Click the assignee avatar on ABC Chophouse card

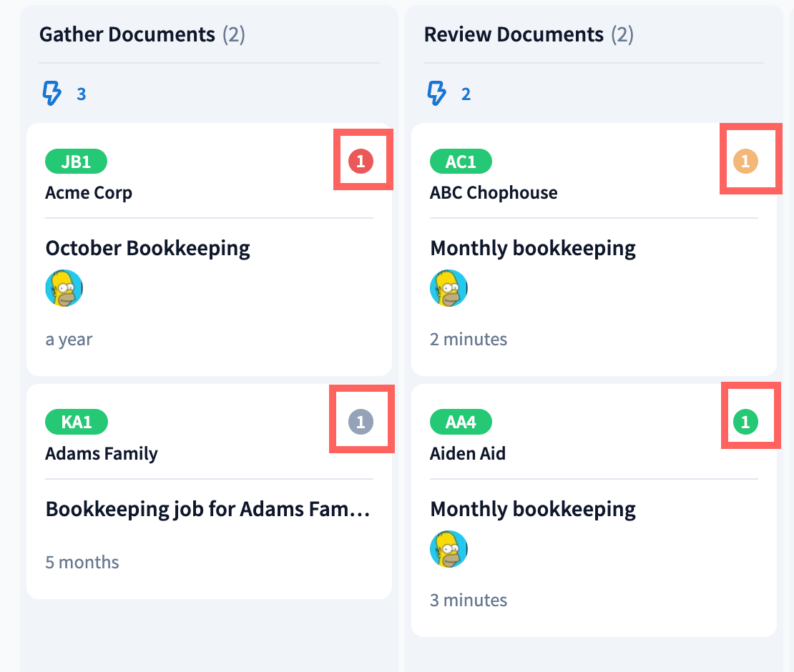449,289
